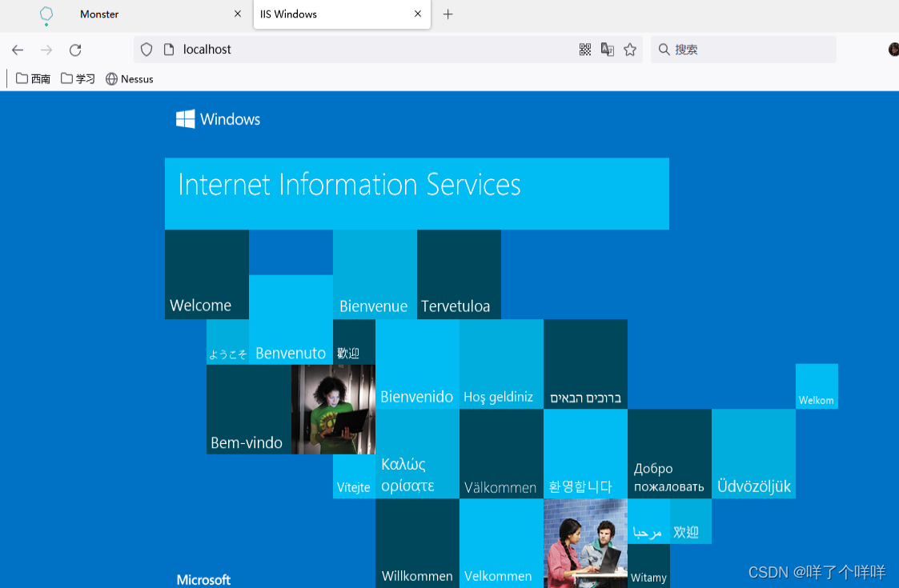Click the Välkommen tile
The height and width of the screenshot is (588, 899).
pos(501,454)
